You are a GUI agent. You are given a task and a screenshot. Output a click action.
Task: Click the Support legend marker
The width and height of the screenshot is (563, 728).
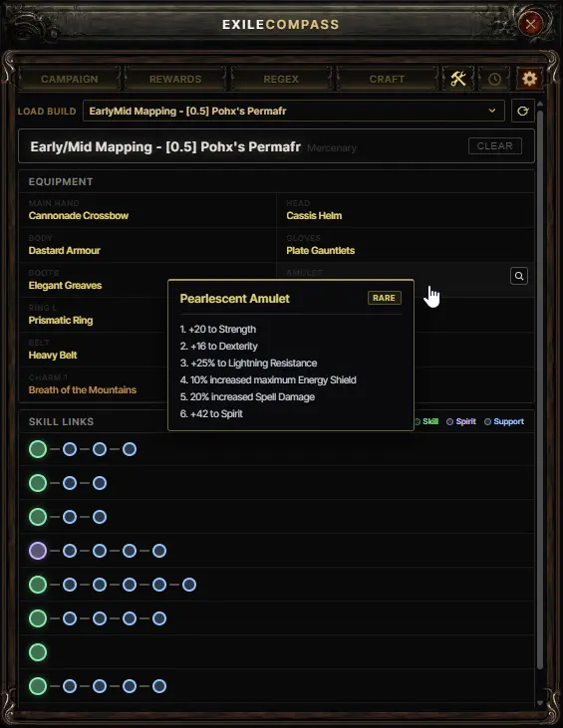pyautogui.click(x=487, y=421)
